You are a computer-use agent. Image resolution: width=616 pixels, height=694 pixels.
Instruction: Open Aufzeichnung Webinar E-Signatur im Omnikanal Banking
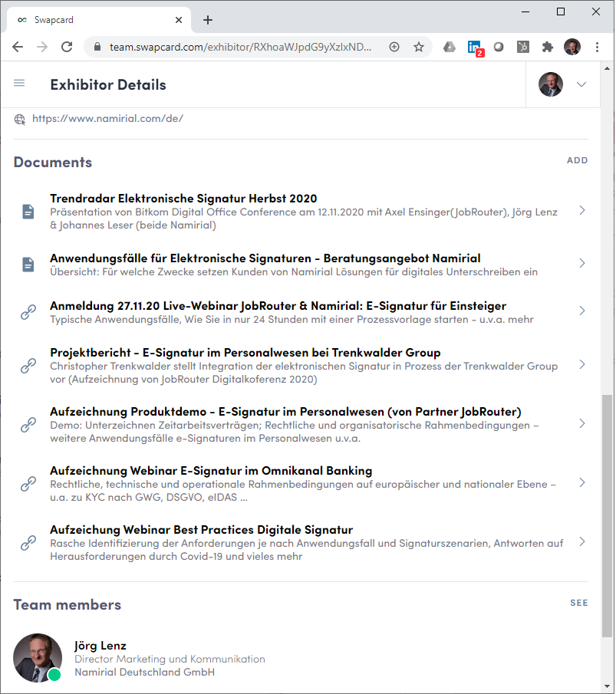point(211,471)
